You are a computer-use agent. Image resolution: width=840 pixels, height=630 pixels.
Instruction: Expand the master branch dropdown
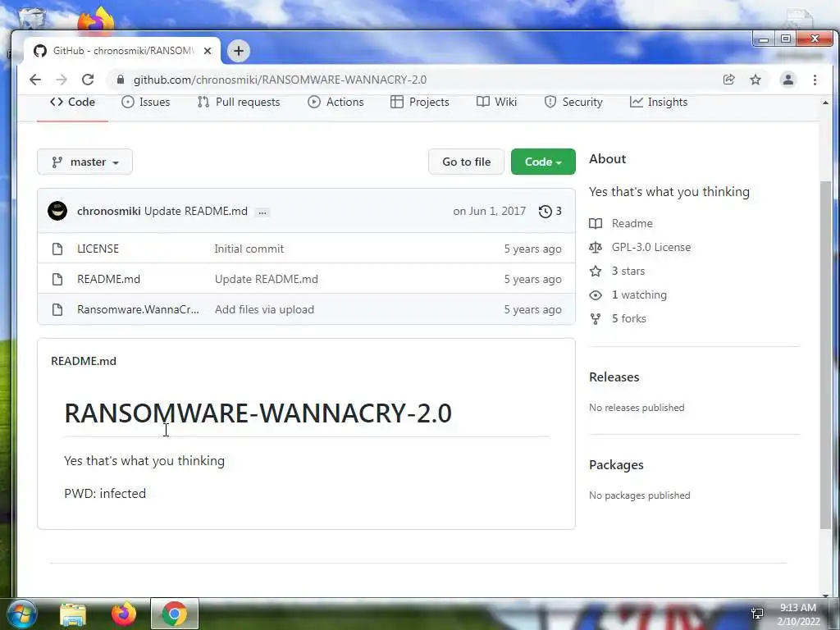point(84,162)
